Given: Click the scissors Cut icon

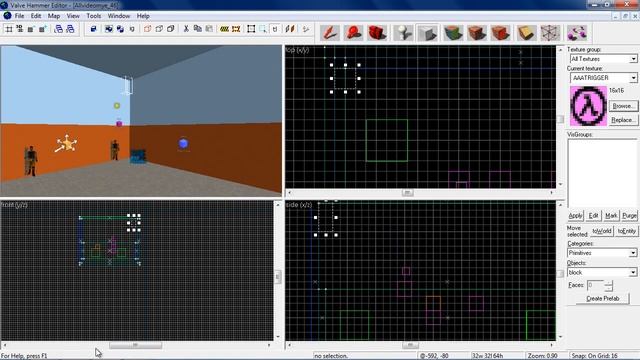Looking at the screenshot, I should pyautogui.click(x=186, y=29).
